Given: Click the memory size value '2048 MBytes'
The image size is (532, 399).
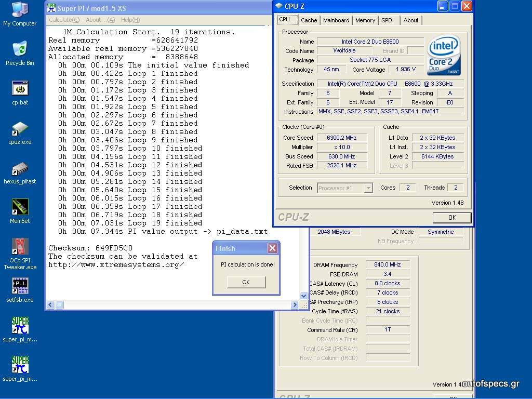Looking at the screenshot, I should click(x=334, y=232).
